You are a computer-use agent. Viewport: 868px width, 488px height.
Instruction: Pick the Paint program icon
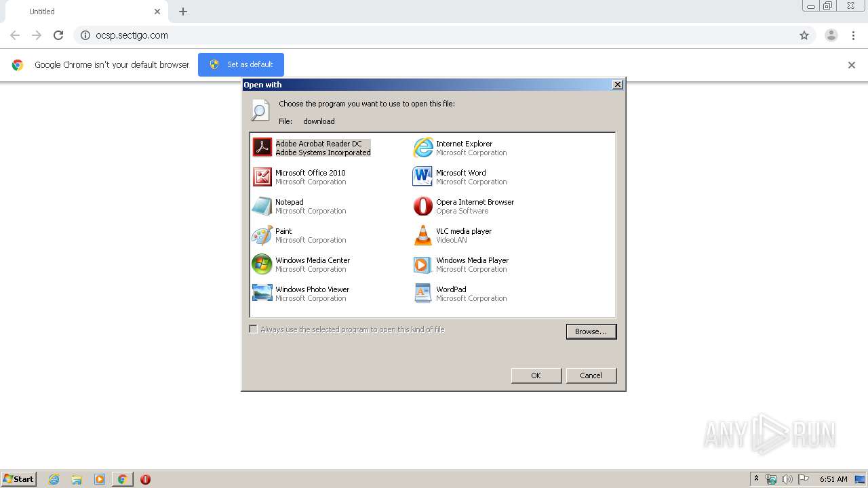pyautogui.click(x=262, y=235)
